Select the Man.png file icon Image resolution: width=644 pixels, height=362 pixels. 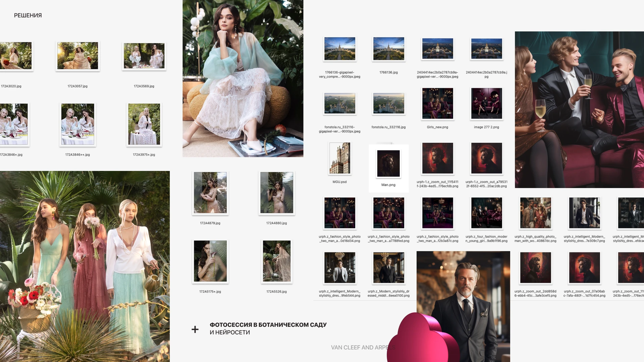[388, 163]
